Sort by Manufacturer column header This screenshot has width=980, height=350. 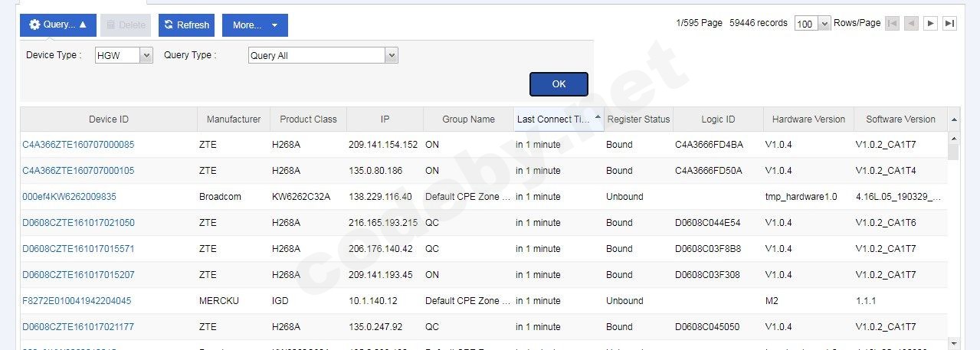pyautogui.click(x=234, y=119)
